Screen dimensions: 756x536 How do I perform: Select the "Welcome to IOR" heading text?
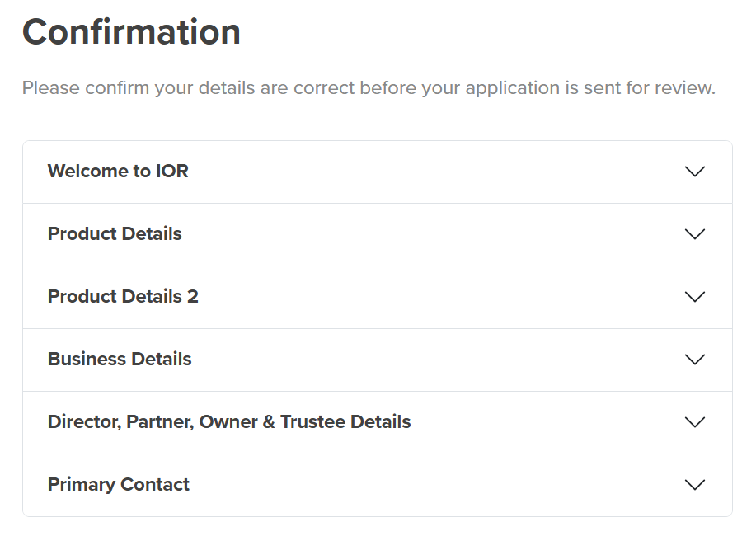coord(118,172)
